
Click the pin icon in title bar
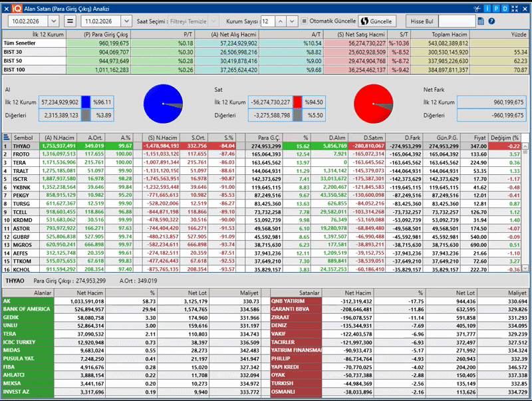476,8
